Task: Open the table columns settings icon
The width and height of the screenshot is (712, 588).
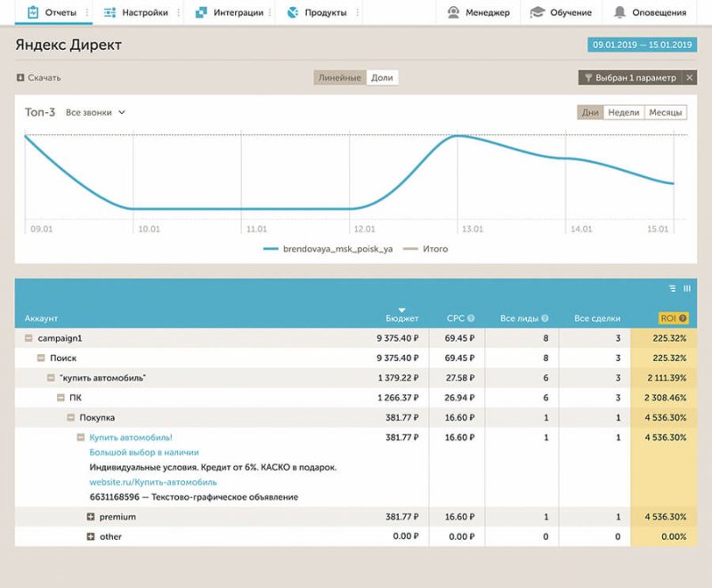Action: tap(687, 288)
